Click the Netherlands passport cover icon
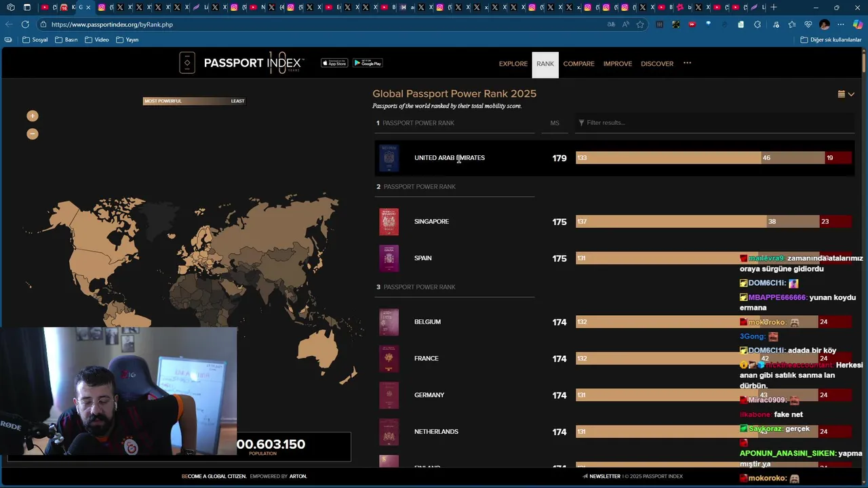The width and height of the screenshot is (868, 488). coord(389,432)
